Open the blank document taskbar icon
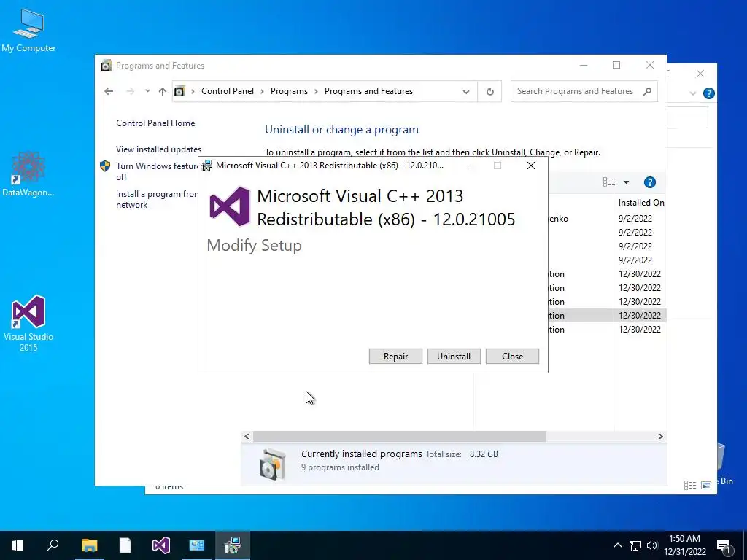747x560 pixels. [125, 545]
